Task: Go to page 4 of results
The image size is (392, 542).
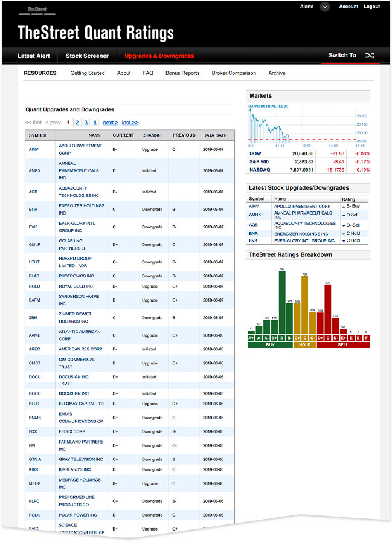Action: [x=95, y=123]
